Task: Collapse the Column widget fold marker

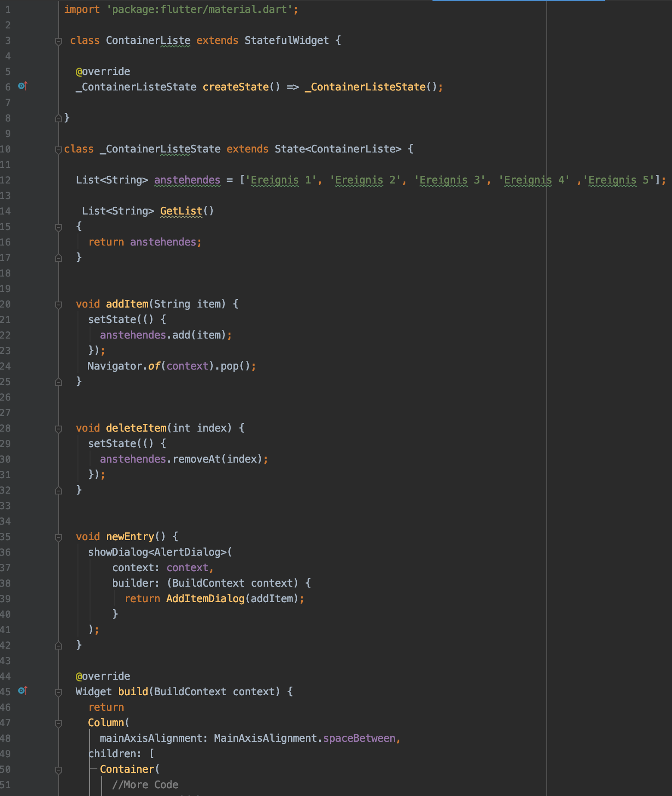Action: tap(59, 724)
